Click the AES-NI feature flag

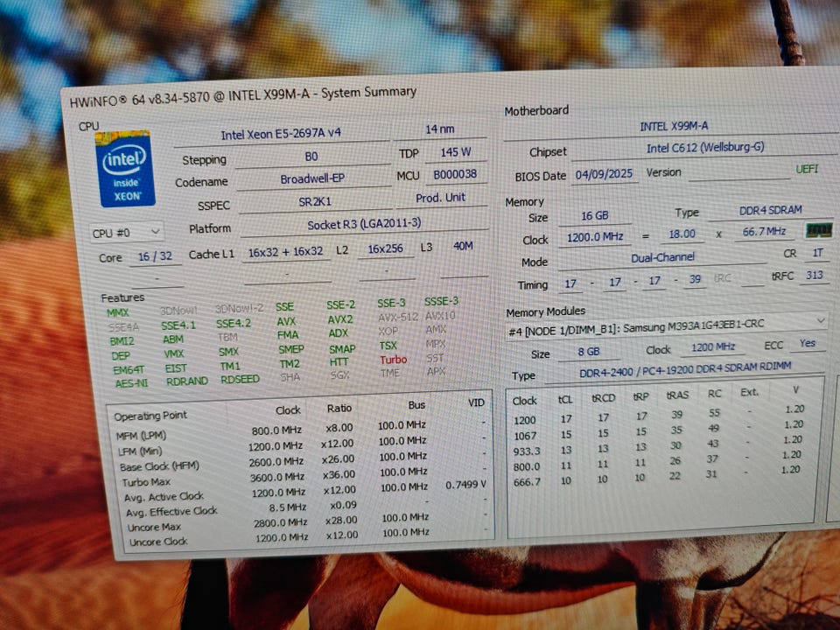(x=131, y=383)
